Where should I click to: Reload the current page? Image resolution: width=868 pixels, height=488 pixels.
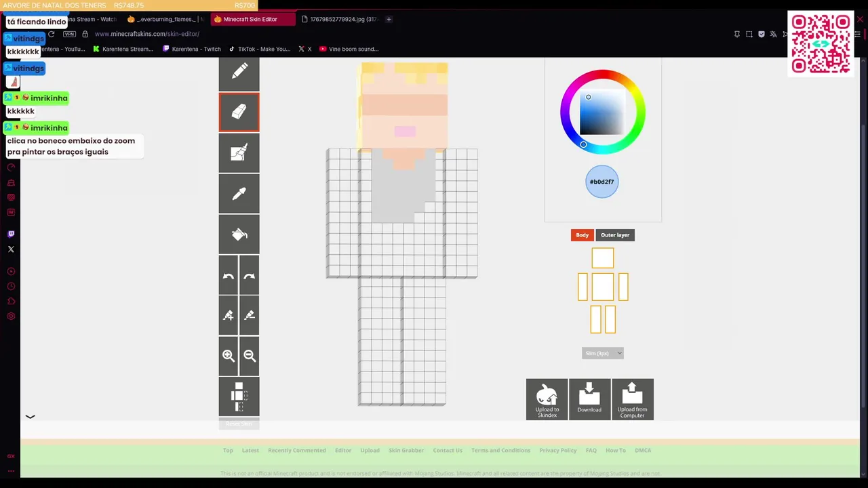pos(51,34)
